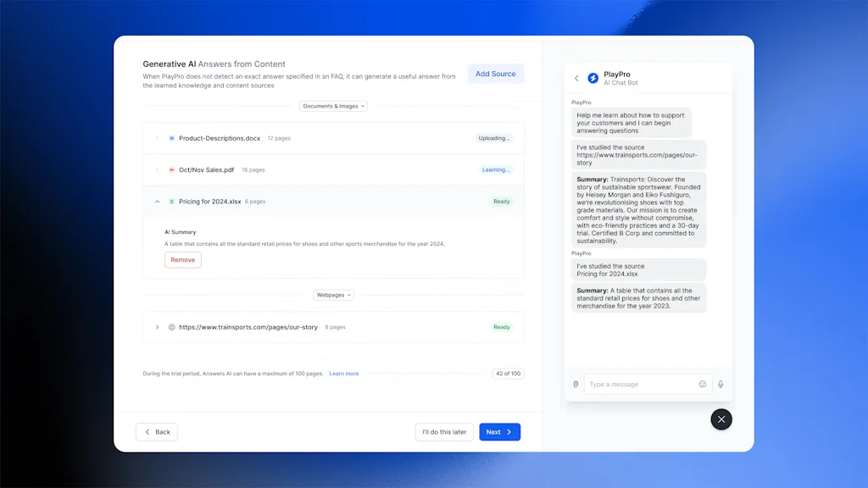Click the PDF icon beside Oct/Nov Sales.pdf
Image resolution: width=868 pixels, height=488 pixels.
point(172,169)
